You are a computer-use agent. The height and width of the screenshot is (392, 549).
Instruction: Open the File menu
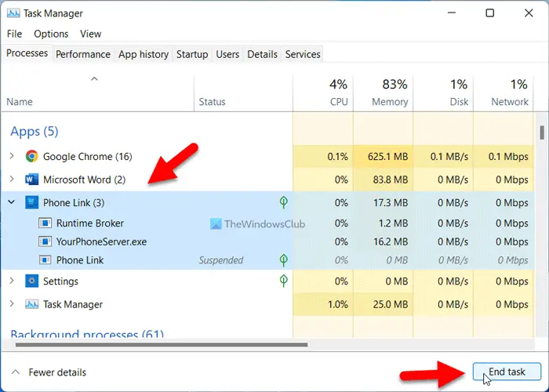click(14, 34)
